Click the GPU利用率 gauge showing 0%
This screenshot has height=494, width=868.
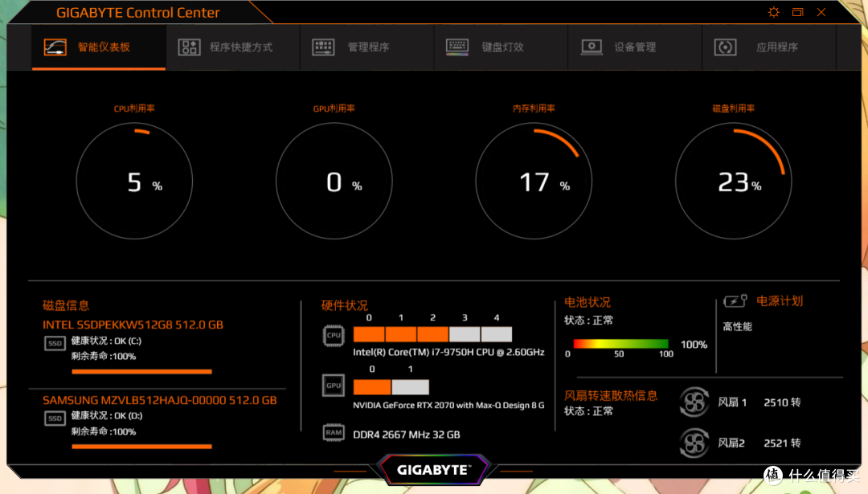pyautogui.click(x=334, y=181)
